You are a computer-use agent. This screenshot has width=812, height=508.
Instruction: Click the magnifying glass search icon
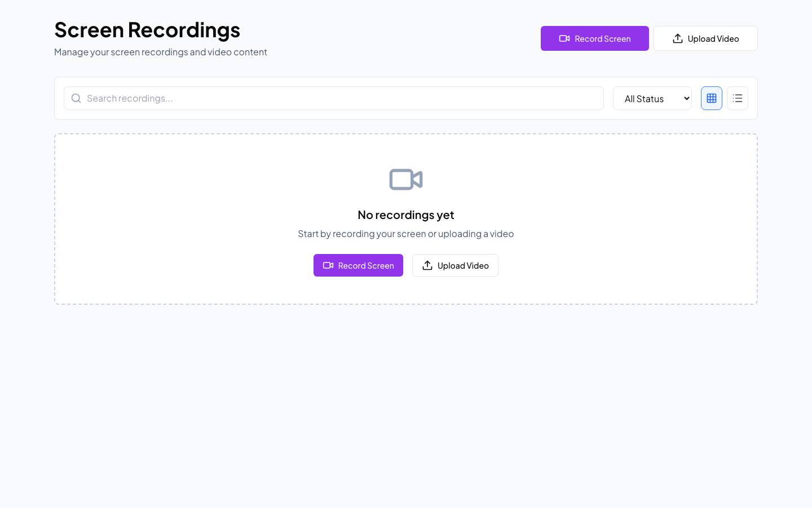click(x=76, y=98)
